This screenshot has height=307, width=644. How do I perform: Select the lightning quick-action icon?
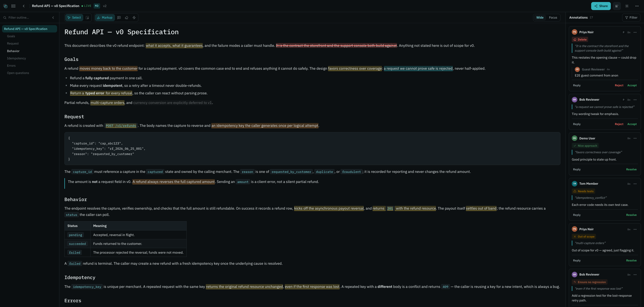click(134, 18)
